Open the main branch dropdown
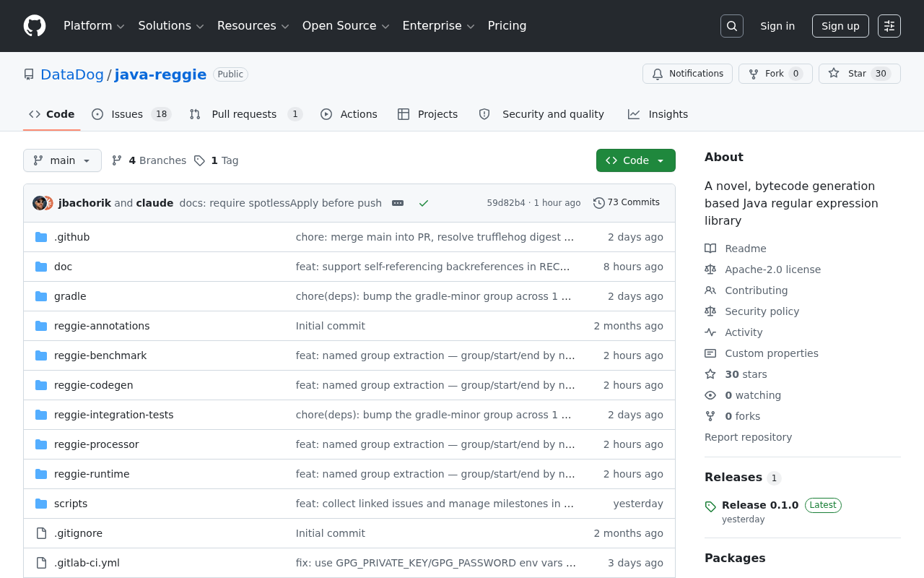This screenshot has width=924, height=578. click(62, 160)
